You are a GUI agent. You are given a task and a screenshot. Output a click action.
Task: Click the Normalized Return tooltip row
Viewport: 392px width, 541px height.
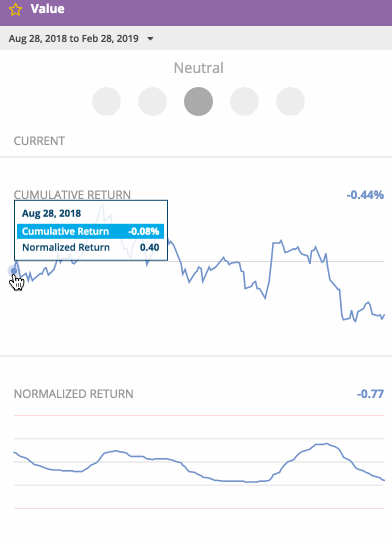(x=90, y=247)
